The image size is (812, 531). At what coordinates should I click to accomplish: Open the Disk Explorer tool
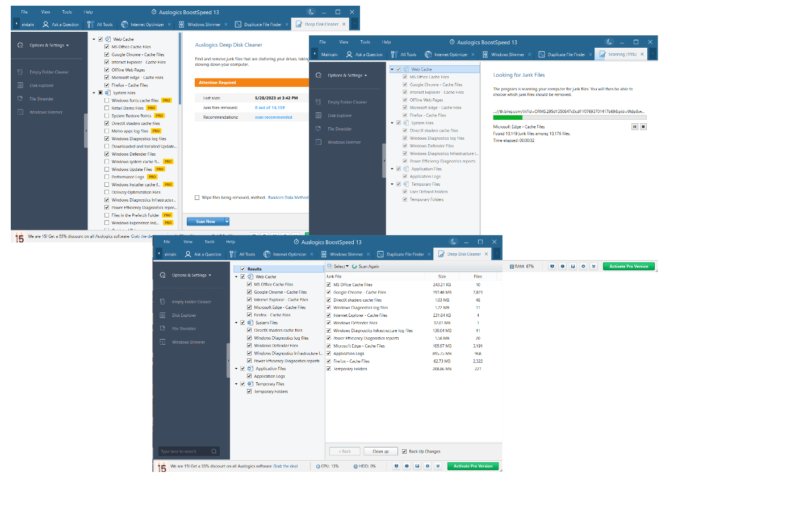(x=185, y=315)
